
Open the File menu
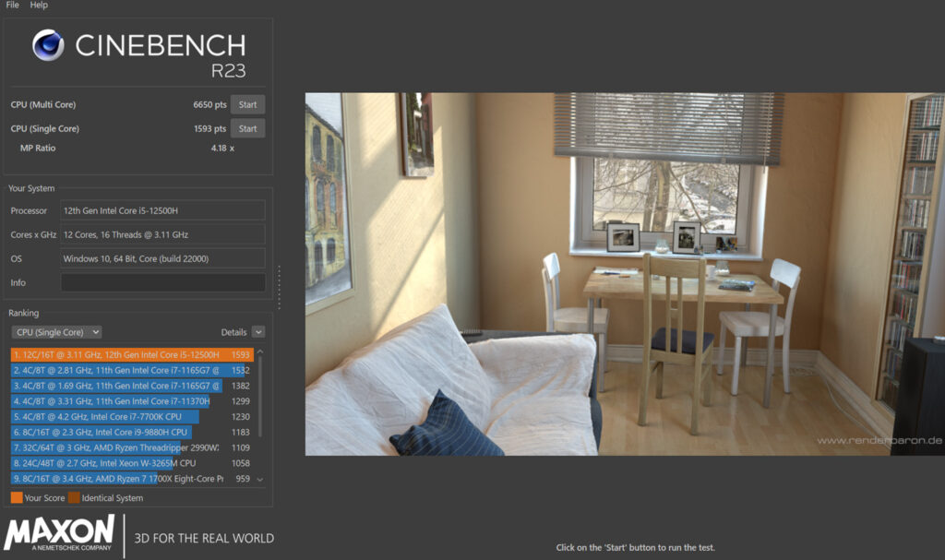tap(13, 5)
